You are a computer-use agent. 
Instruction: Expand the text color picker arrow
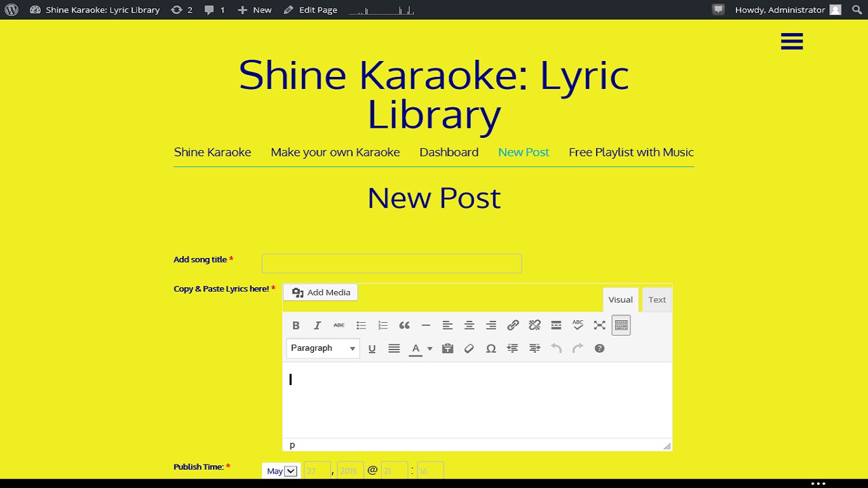430,348
